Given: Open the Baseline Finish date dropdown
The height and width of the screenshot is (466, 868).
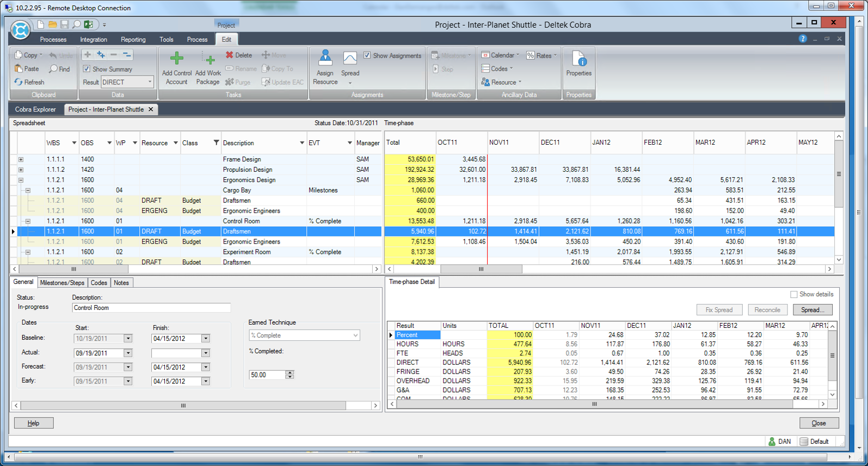Looking at the screenshot, I should coord(205,338).
